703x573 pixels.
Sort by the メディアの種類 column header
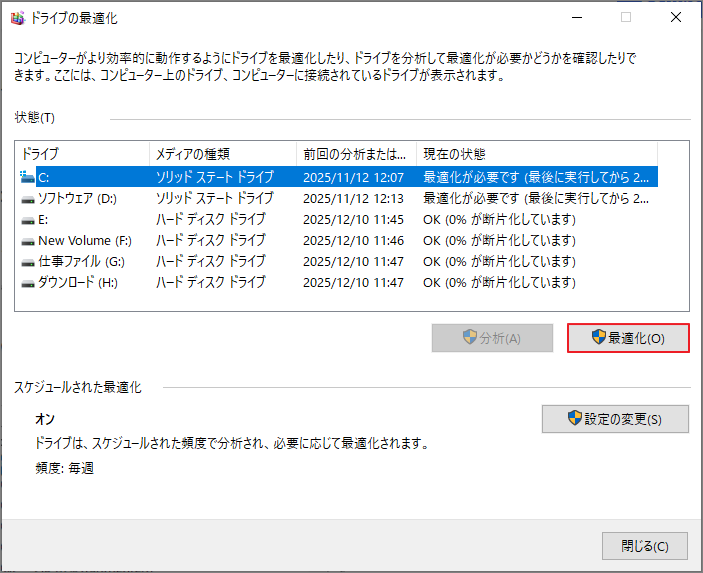[x=223, y=154]
